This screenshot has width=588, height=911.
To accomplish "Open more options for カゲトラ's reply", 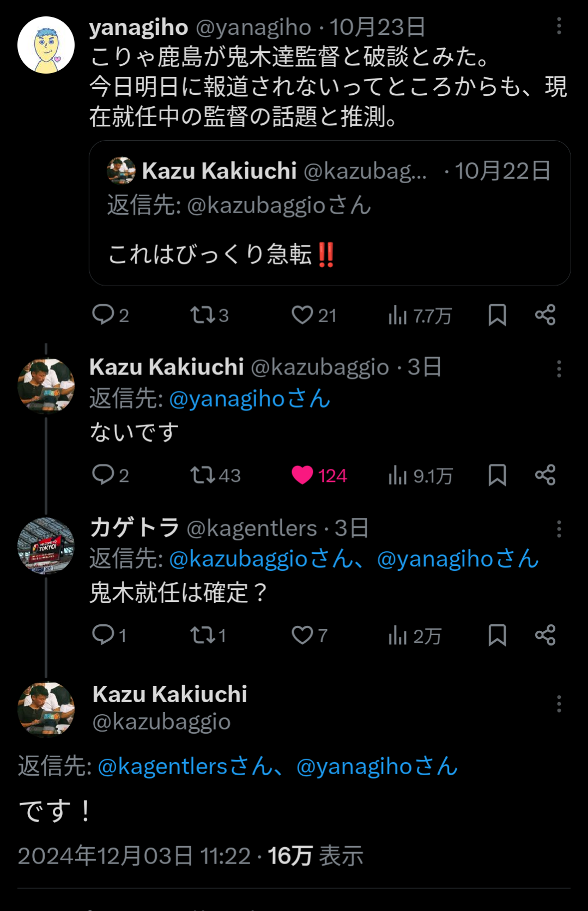I will (x=559, y=529).
